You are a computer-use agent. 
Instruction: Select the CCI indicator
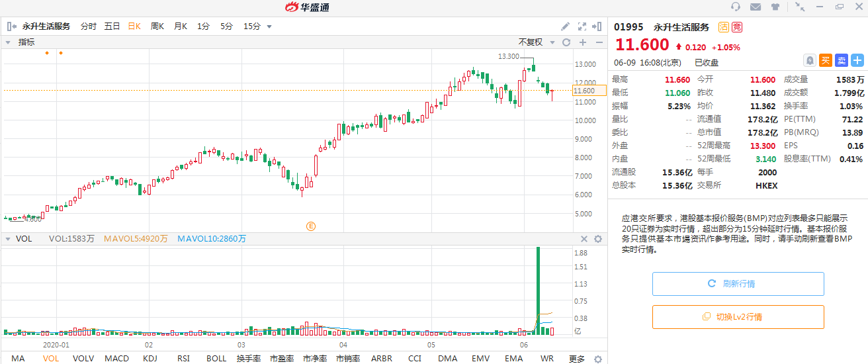415,359
